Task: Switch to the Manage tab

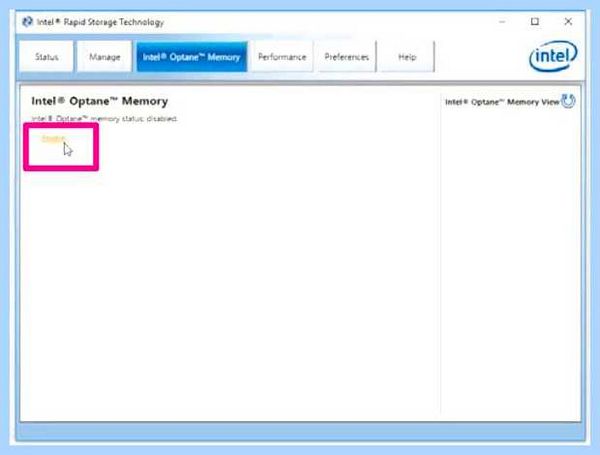Action: [x=104, y=57]
